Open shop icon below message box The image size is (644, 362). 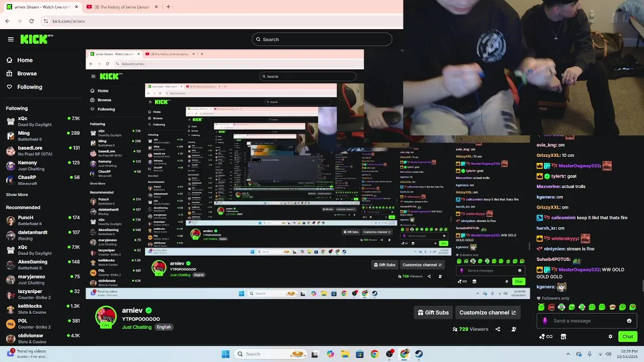coord(563,337)
